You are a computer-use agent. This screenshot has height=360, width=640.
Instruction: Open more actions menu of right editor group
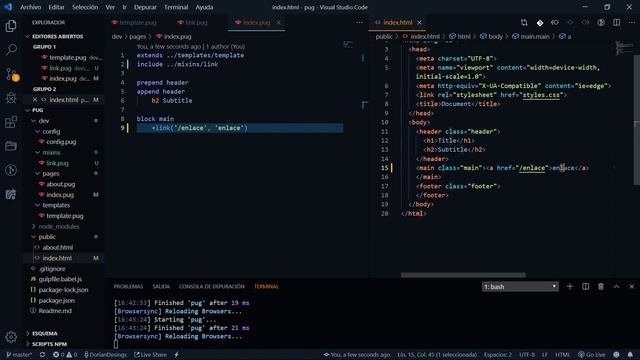(631, 22)
